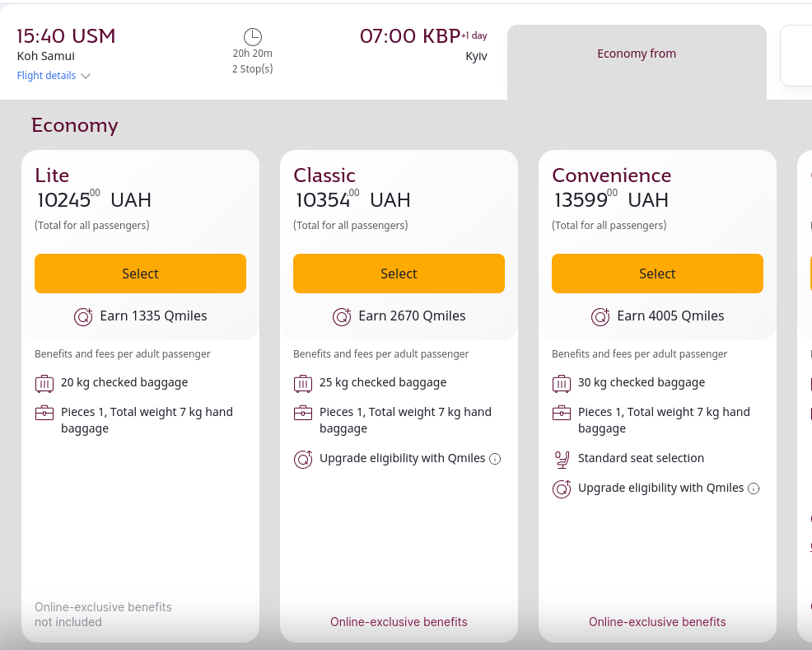Screen dimensions: 812x650
Task: Open Convenience upgrade eligibility info tooltip
Action: (754, 489)
